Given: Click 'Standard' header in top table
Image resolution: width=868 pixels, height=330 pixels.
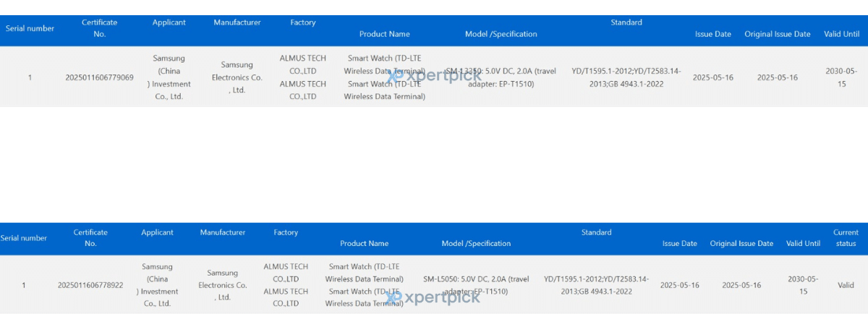Looking at the screenshot, I should point(626,22).
